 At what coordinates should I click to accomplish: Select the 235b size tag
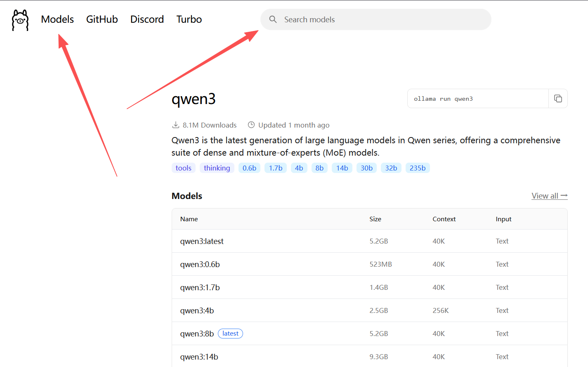pos(418,168)
